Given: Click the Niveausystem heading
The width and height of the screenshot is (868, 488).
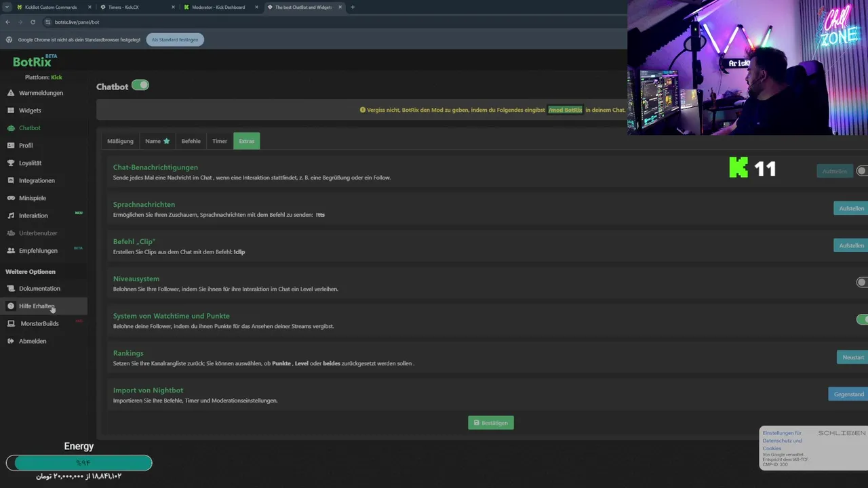Looking at the screenshot, I should (x=136, y=279).
